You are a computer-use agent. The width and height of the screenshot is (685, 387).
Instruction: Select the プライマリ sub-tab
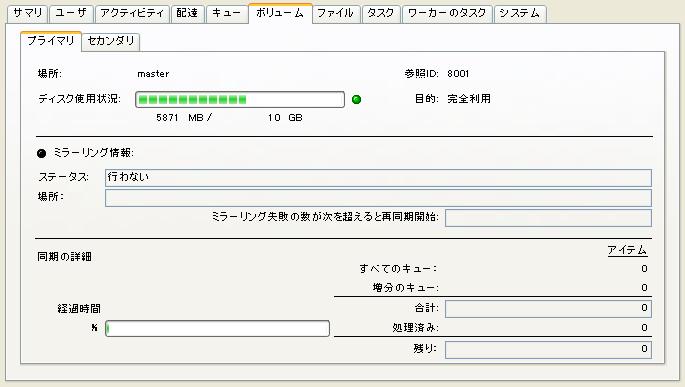51,41
